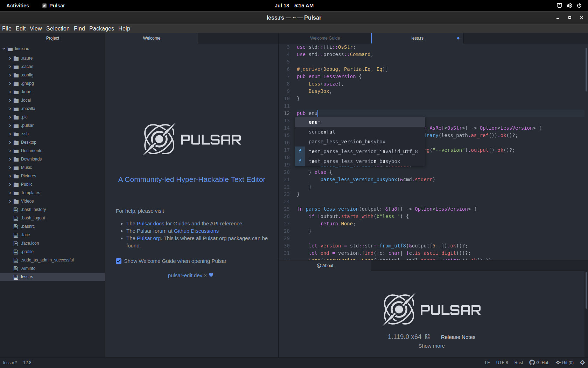Click the top bar screen icon
The height and width of the screenshot is (368, 588).
coord(560,6)
